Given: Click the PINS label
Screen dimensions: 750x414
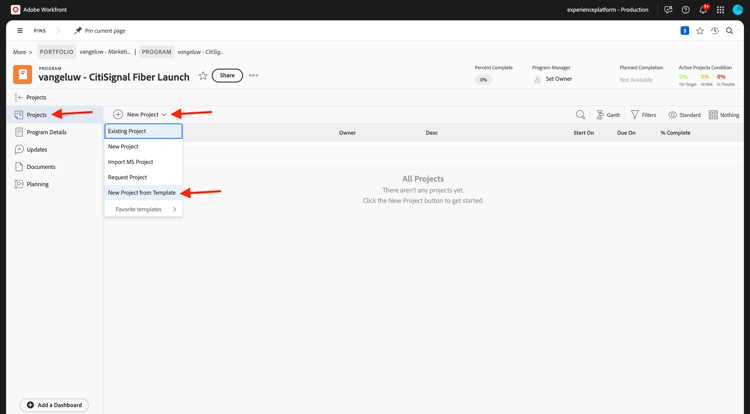Looking at the screenshot, I should tap(40, 31).
